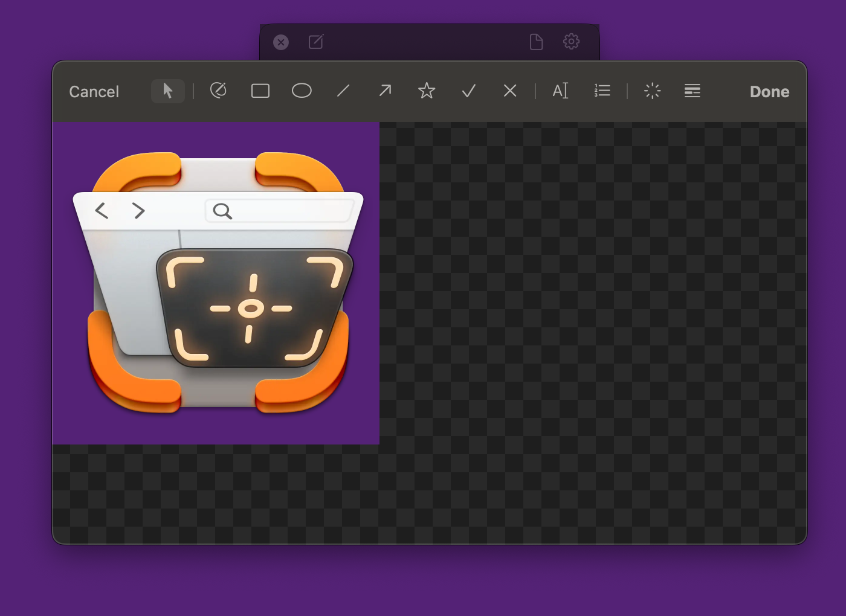This screenshot has width=846, height=616.
Task: Click the captured app icon image on canvas
Action: click(216, 283)
